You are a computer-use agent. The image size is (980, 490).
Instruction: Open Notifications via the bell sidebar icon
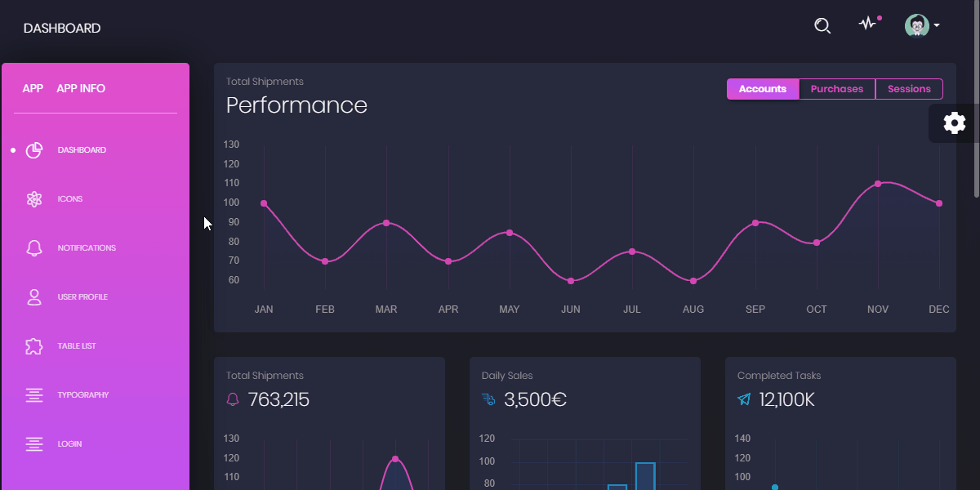33,247
